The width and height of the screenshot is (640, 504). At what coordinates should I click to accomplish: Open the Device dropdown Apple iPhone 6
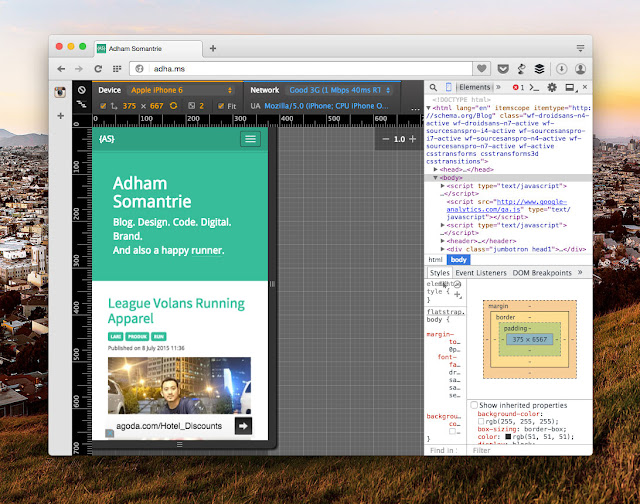pyautogui.click(x=182, y=90)
